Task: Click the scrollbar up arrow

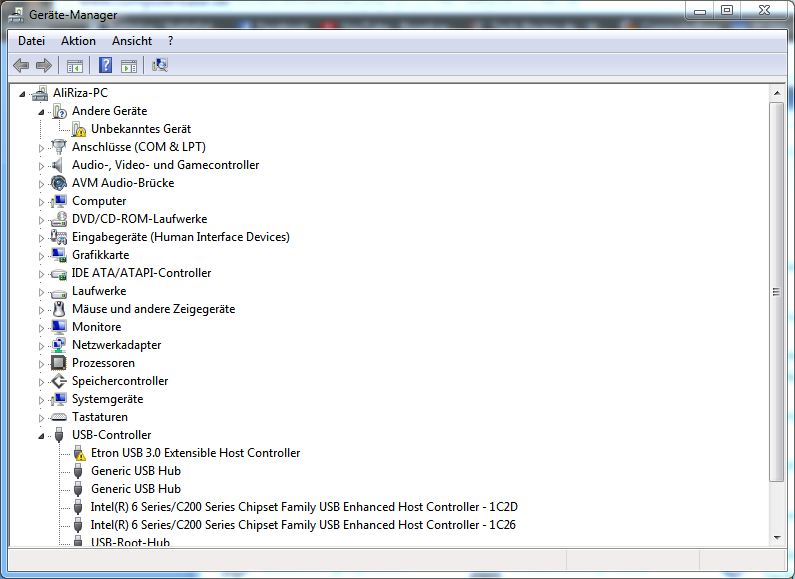Action: (x=776, y=93)
